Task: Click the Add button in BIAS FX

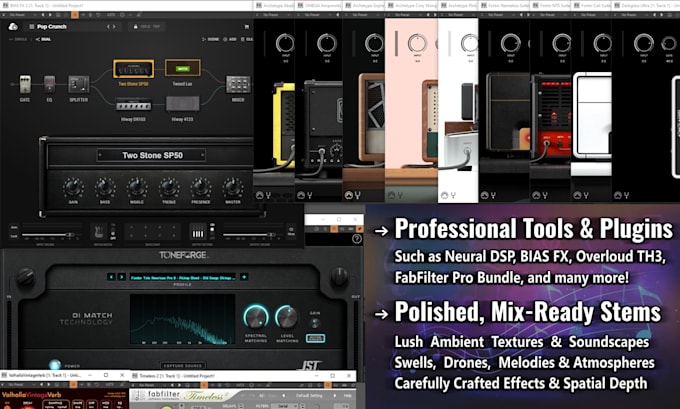Action: [230, 39]
